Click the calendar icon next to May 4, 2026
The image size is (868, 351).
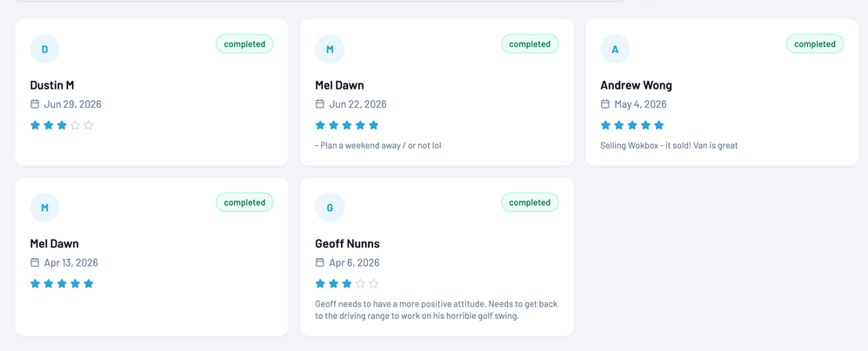pyautogui.click(x=605, y=104)
